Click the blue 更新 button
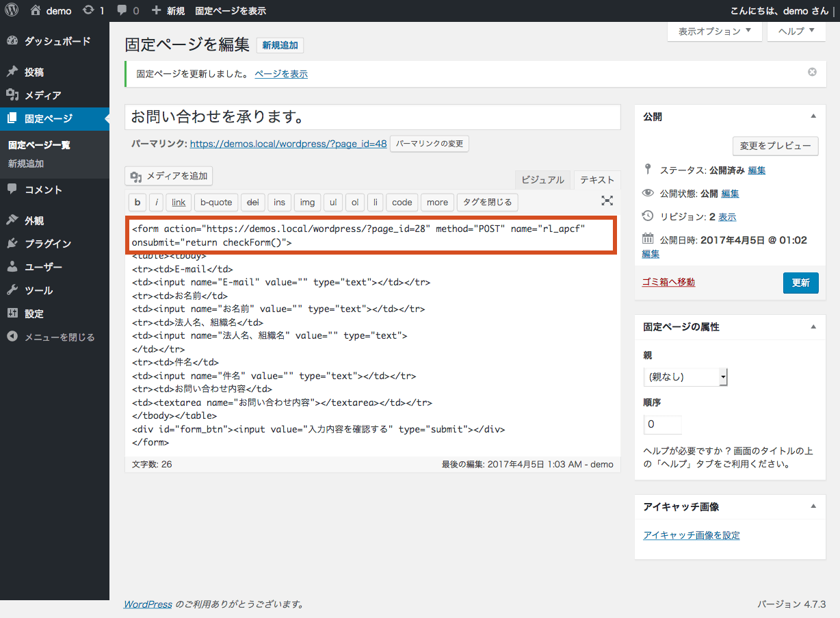840x618 pixels. tap(800, 283)
